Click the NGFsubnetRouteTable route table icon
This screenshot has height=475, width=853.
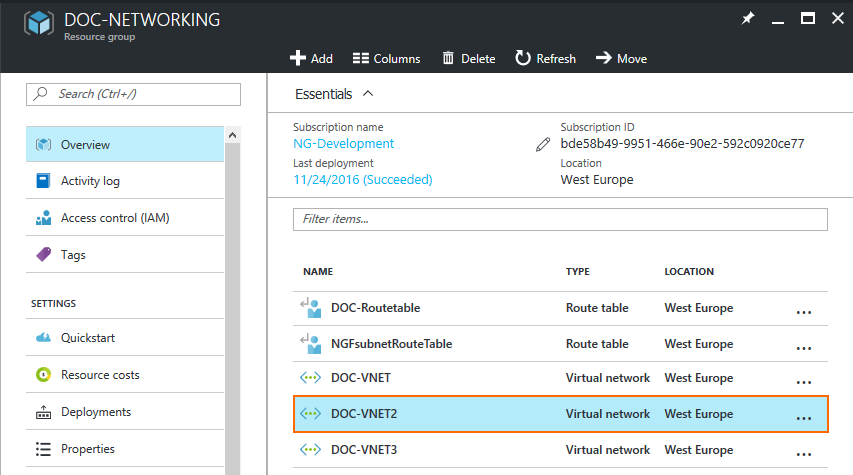[311, 343]
